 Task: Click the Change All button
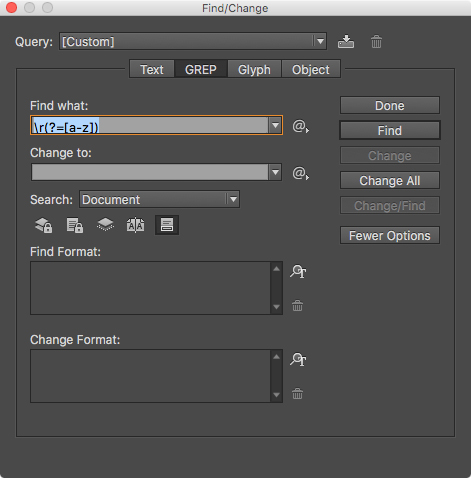click(x=390, y=180)
